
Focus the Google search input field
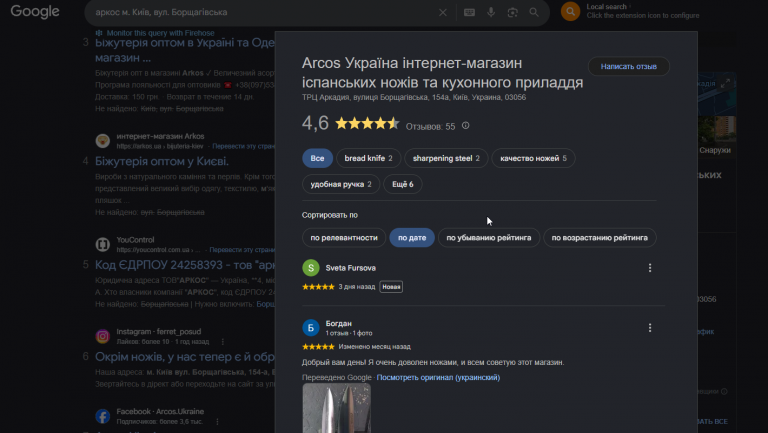(x=264, y=12)
